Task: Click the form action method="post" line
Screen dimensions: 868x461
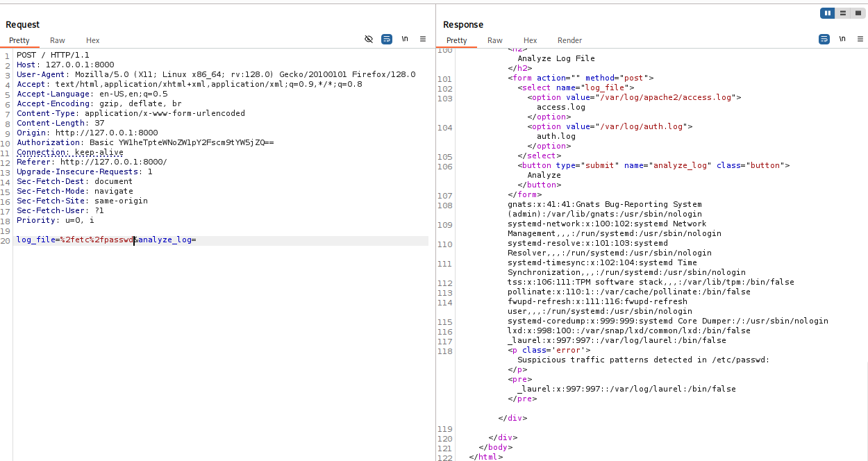Action: coord(581,78)
